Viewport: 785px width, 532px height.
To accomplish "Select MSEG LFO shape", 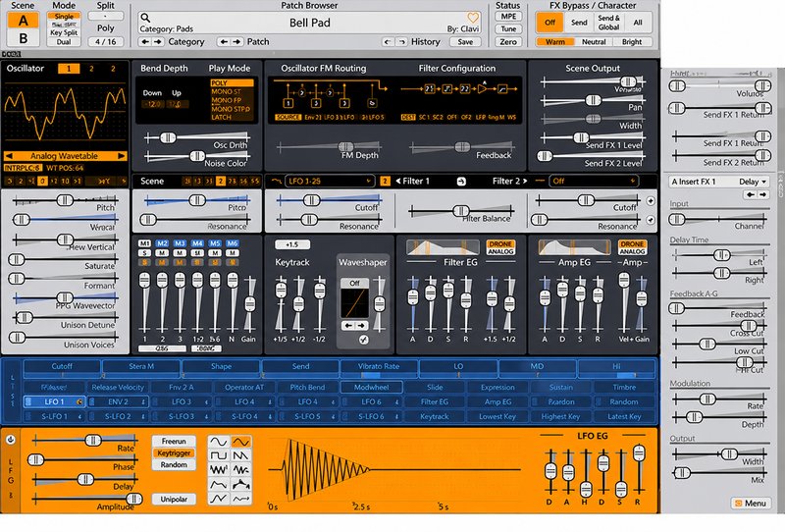I will tap(219, 499).
